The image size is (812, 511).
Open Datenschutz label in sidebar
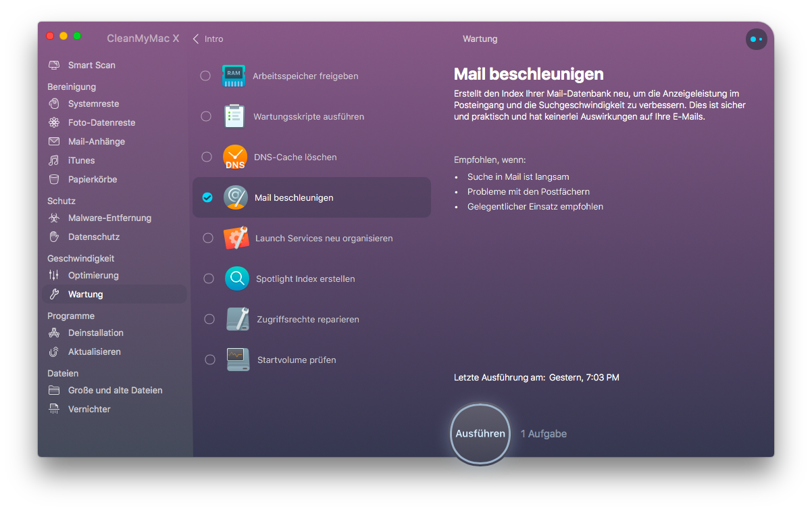(94, 237)
